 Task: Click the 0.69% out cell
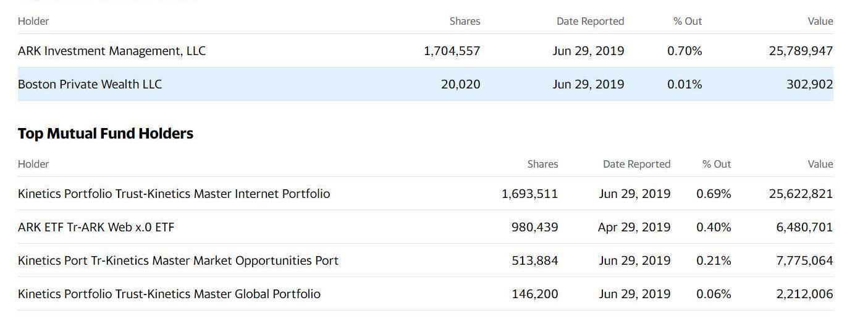[714, 194]
